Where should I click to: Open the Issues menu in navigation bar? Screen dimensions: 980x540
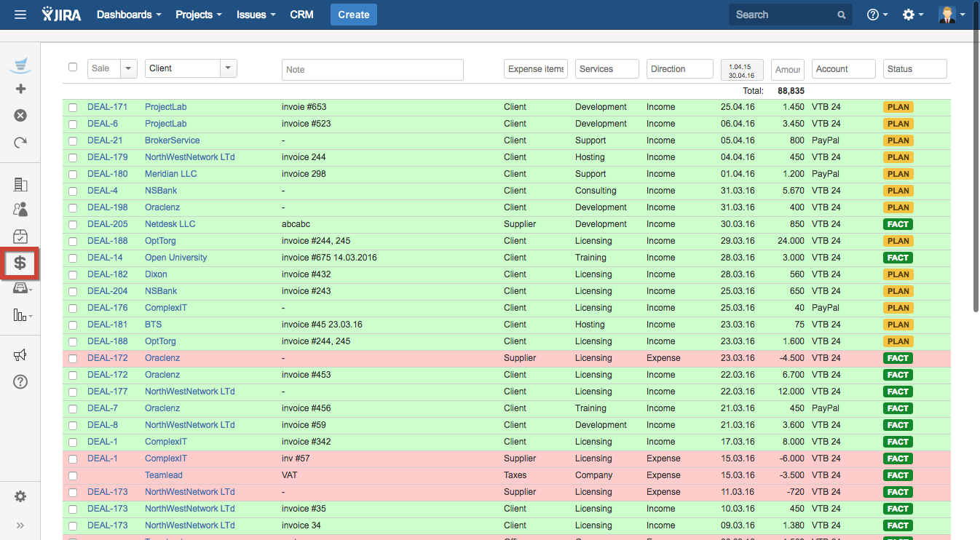tap(256, 15)
